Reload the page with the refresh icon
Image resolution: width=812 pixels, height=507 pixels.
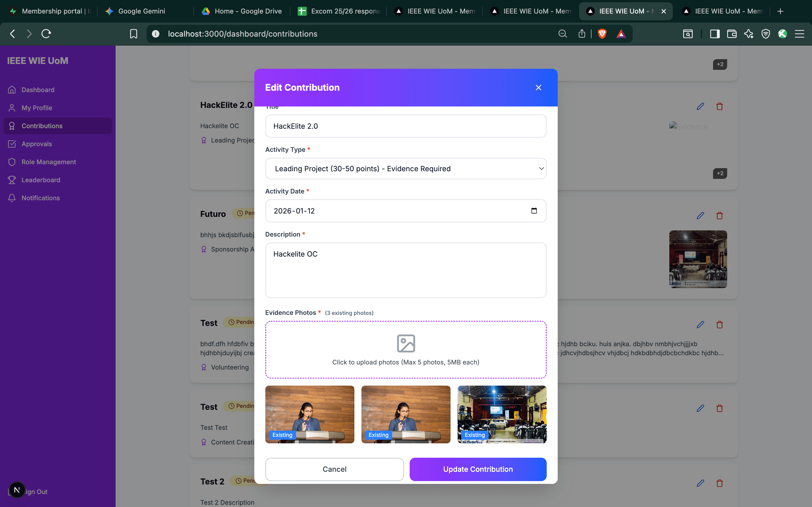click(x=46, y=34)
